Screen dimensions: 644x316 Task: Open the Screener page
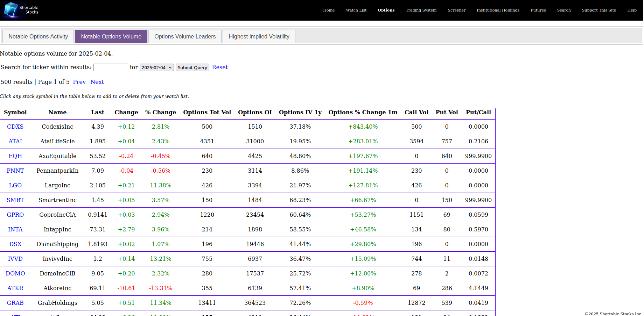coord(456,10)
